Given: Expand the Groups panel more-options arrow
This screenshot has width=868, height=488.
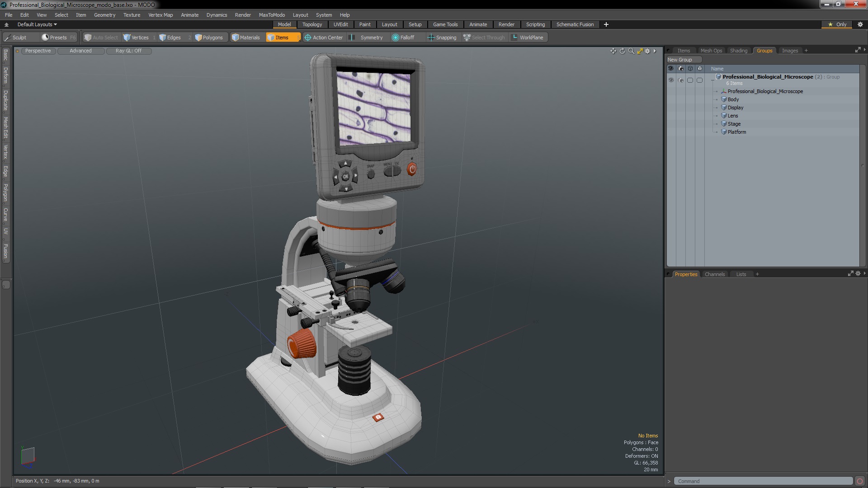Looking at the screenshot, I should point(864,50).
